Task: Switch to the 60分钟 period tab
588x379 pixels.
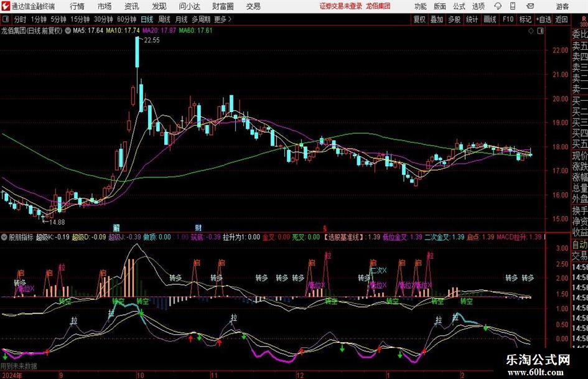Action: [127, 19]
